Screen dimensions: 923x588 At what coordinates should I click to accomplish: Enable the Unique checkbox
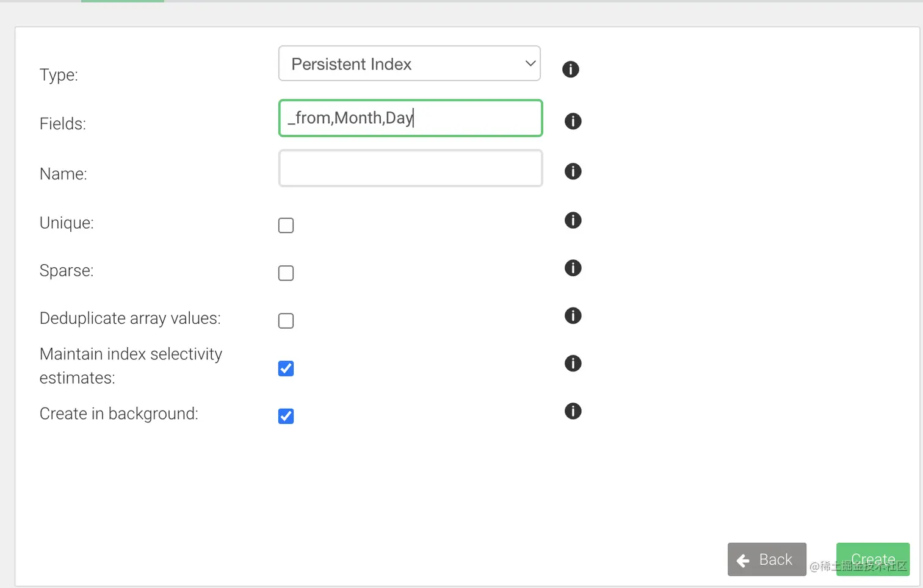(286, 226)
